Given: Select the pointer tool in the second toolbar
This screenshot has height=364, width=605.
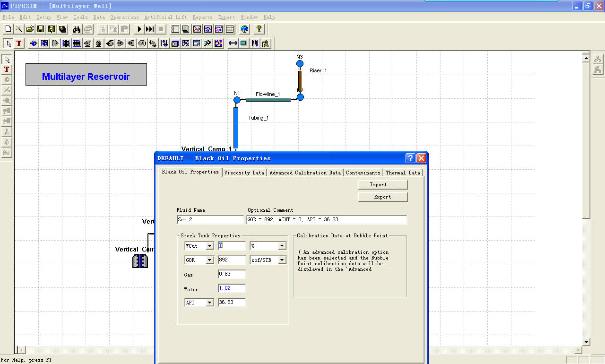Looking at the screenshot, I should (9, 43).
